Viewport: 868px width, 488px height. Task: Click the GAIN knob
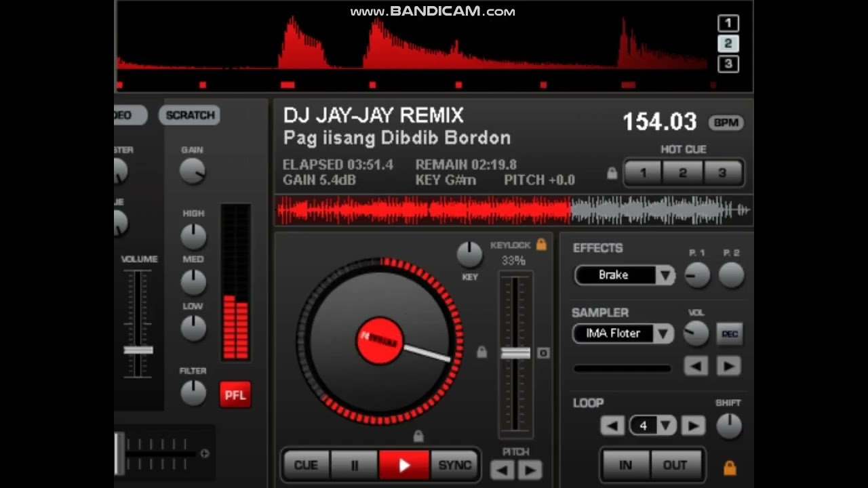pos(193,171)
